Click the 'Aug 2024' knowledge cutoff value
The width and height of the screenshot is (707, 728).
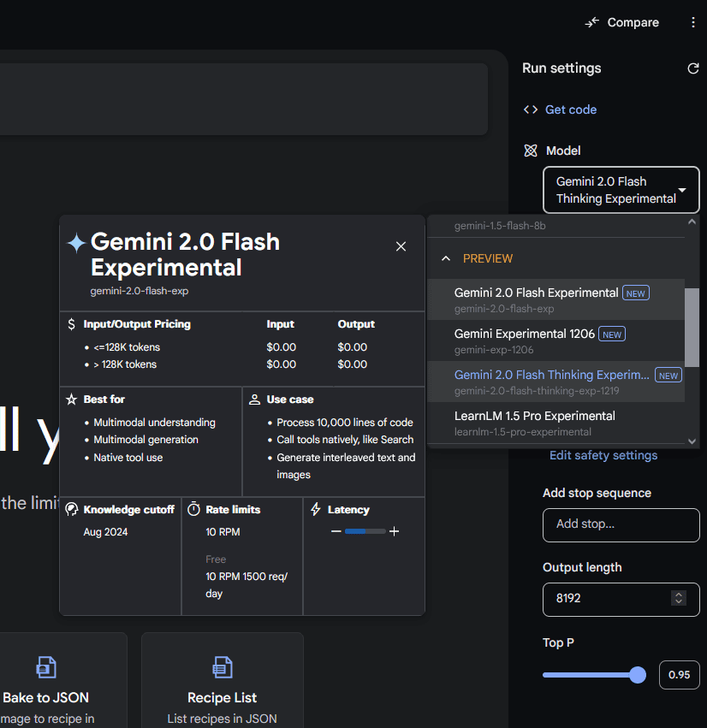(105, 532)
